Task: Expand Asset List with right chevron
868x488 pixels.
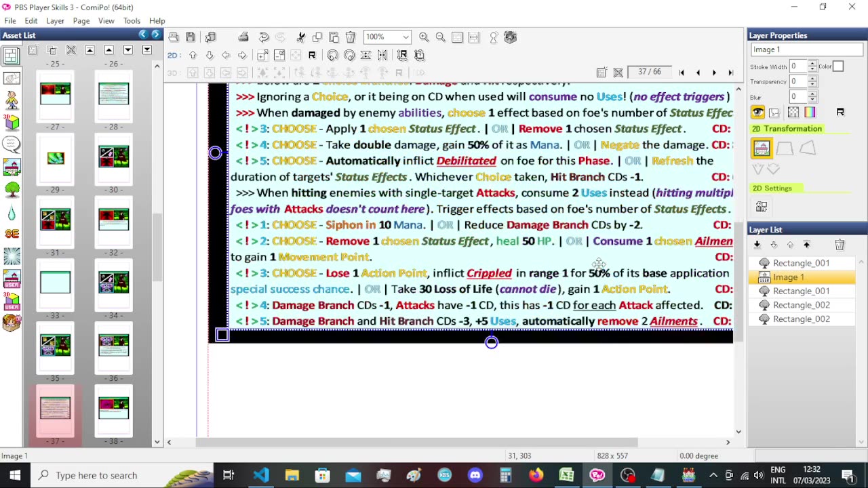Action: coord(155,35)
